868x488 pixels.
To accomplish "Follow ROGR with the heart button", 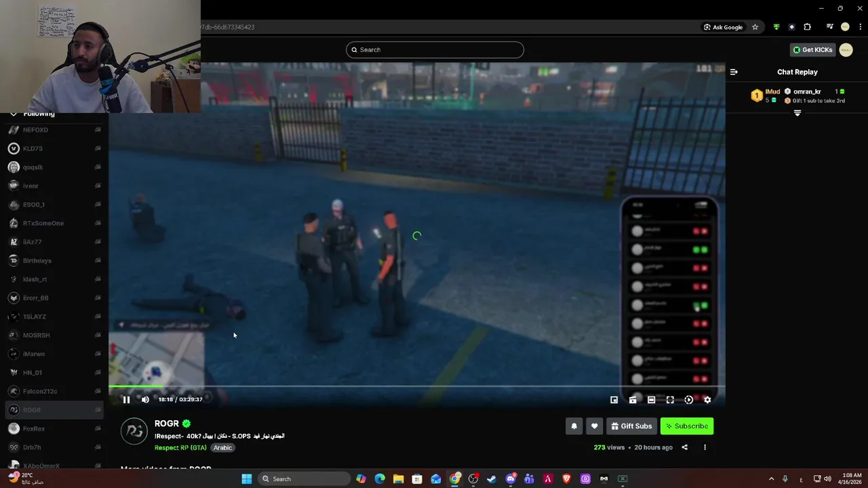I will (x=595, y=426).
